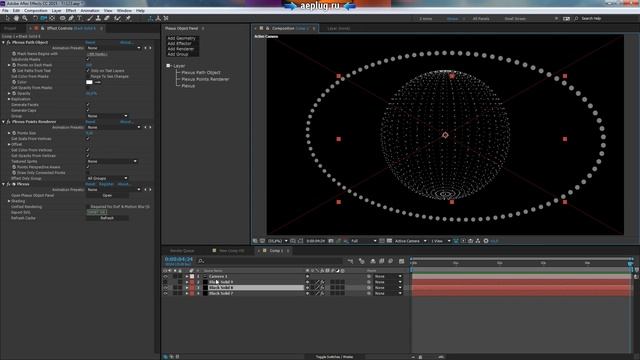
Task: Click the World Axis Mode icon
Action: (x=158, y=18)
